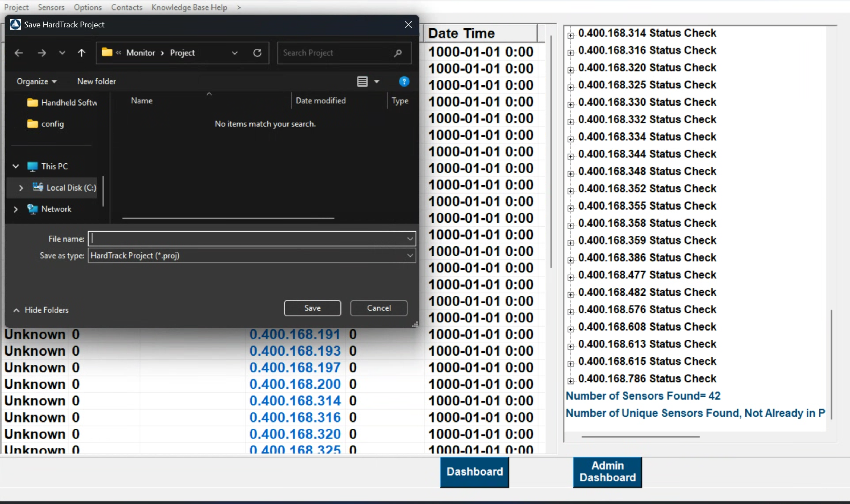
Task: Click the Back arrow in save dialog
Action: click(19, 53)
